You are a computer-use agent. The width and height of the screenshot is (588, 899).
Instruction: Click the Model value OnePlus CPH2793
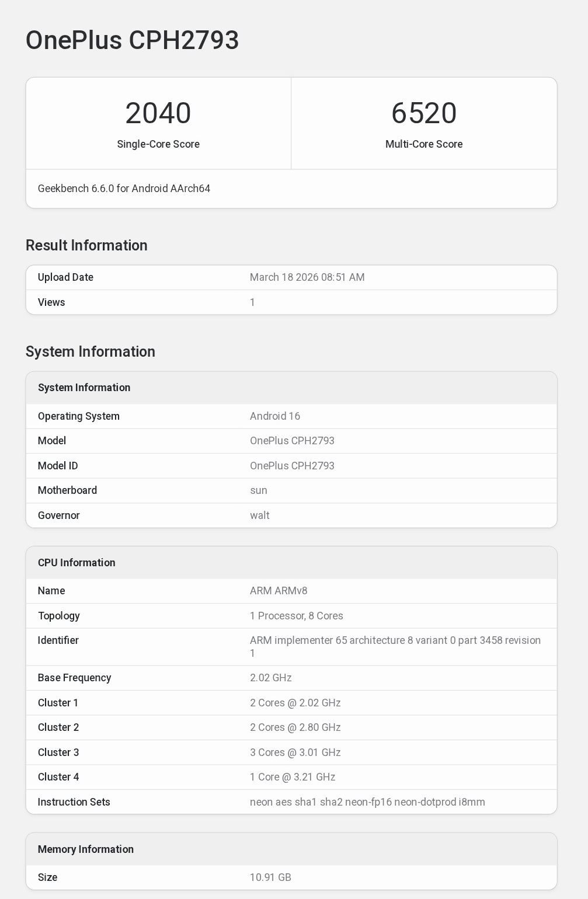coord(292,441)
